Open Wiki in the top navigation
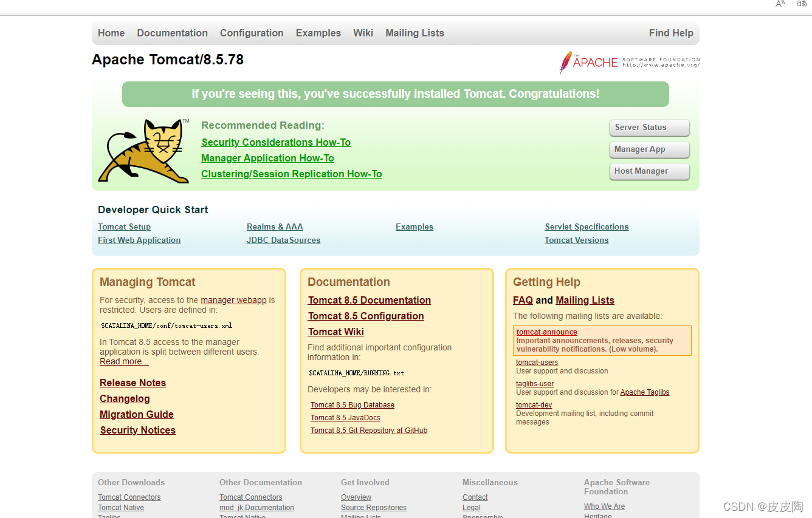This screenshot has width=812, height=518. point(363,33)
